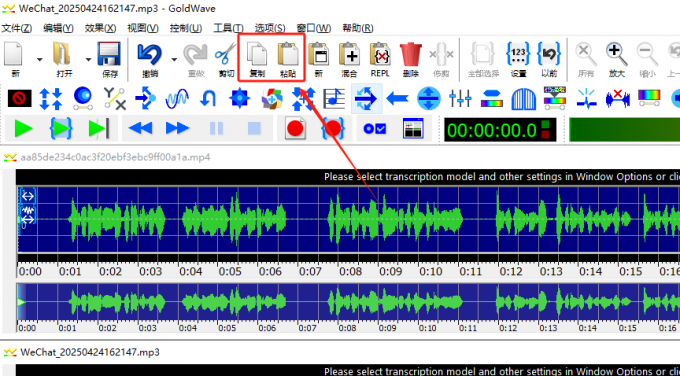Viewport: 680px width, 376px height.
Task: Open the 控制(U) menu
Action: pos(186,29)
